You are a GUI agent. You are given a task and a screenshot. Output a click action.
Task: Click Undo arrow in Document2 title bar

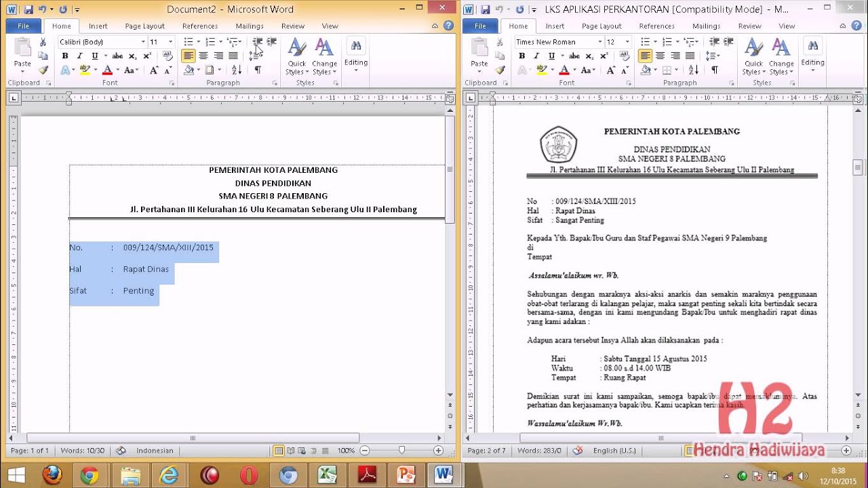tap(42, 9)
